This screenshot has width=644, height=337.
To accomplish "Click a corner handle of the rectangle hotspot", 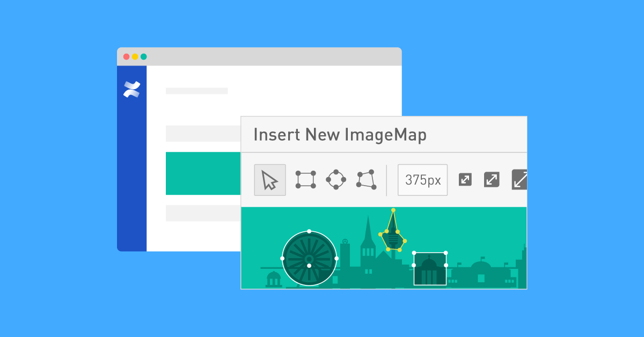I will pos(414,253).
